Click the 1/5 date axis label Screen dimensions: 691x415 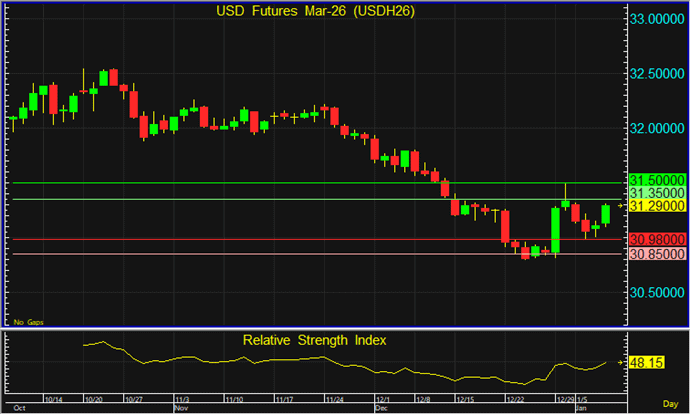pos(582,400)
